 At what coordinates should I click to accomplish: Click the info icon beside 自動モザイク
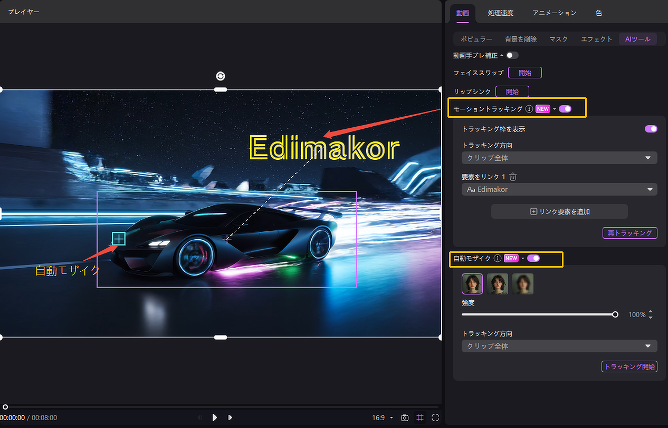[x=497, y=258]
